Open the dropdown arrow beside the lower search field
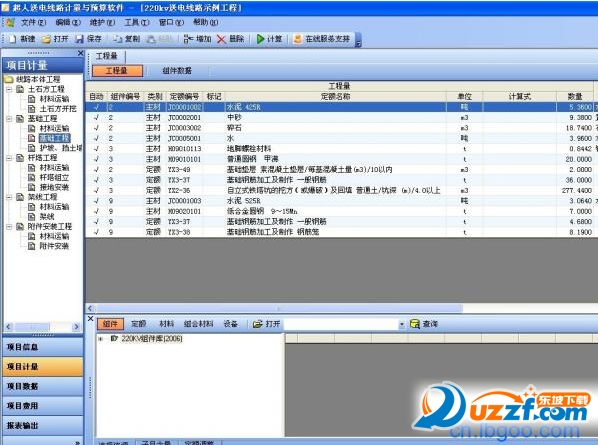 click(x=402, y=325)
